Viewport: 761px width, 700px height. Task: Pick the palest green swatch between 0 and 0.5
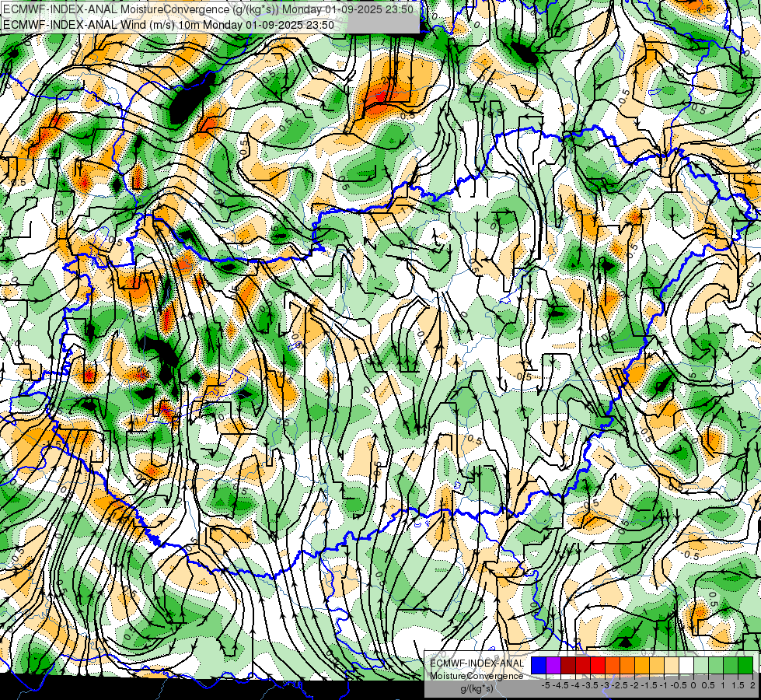click(x=701, y=666)
